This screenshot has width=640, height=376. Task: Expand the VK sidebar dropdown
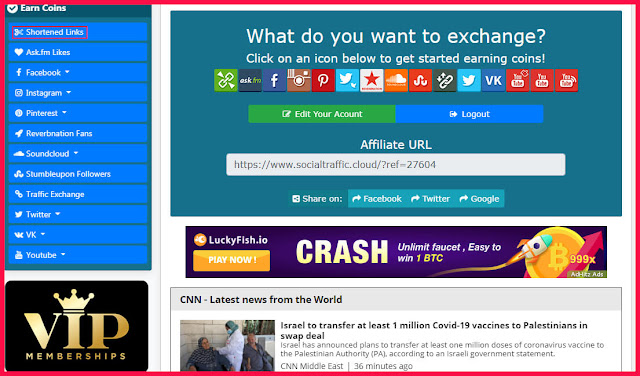click(78, 235)
